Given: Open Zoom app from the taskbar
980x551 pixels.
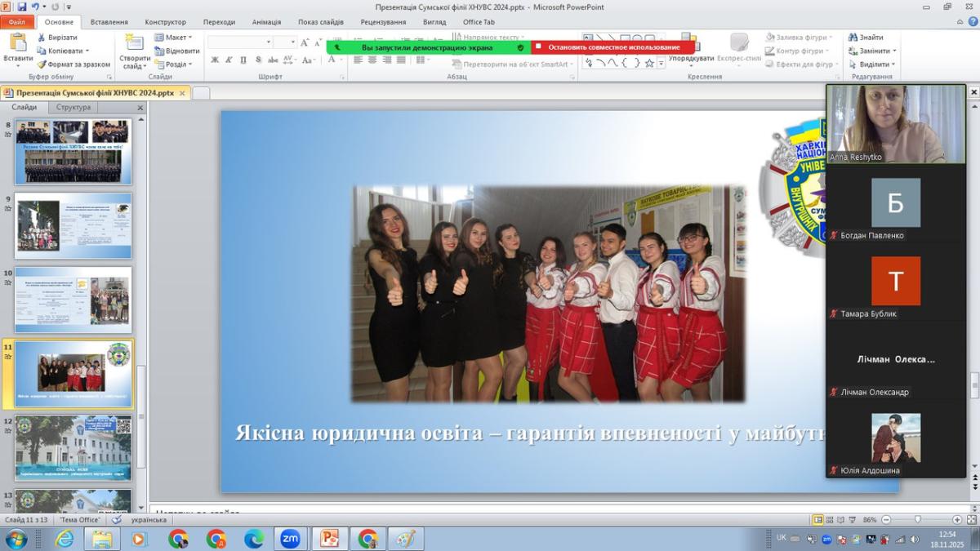Looking at the screenshot, I should (x=290, y=539).
